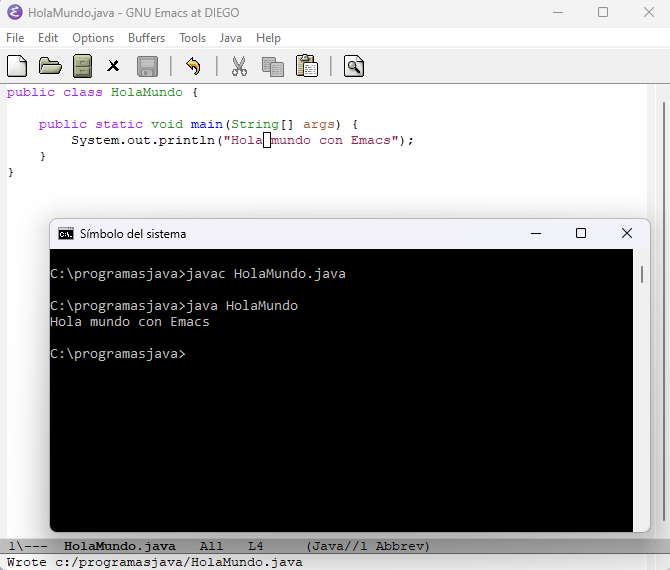The image size is (670, 570).
Task: Click the Emacs logo in the title bar
Action: [15, 12]
